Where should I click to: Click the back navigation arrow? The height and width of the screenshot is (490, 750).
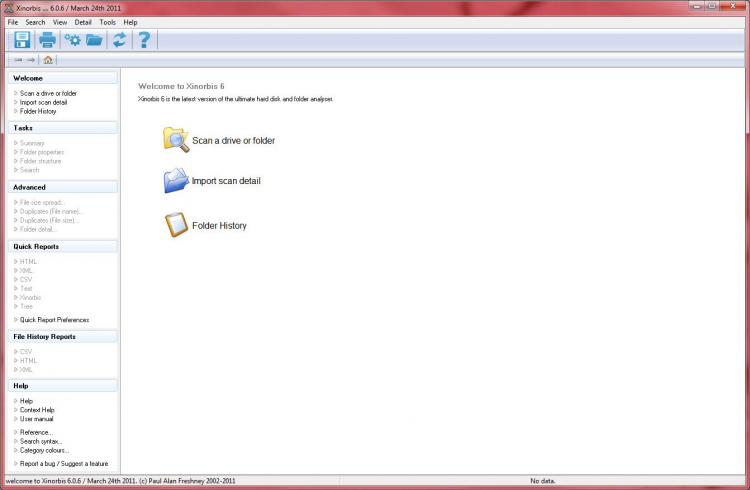point(18,60)
